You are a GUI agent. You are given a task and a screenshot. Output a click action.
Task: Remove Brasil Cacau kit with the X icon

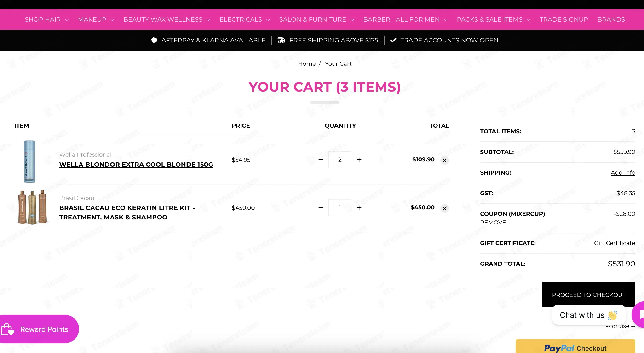(x=444, y=208)
